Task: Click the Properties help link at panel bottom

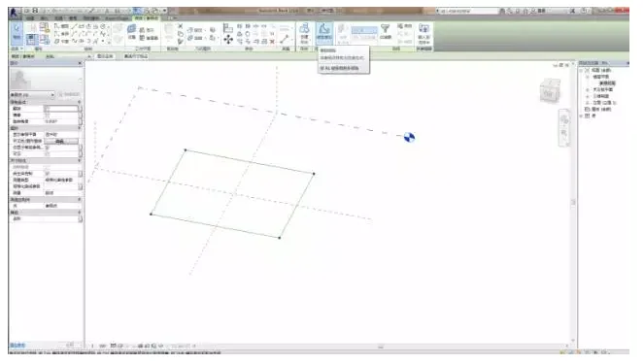Action: pyautogui.click(x=18, y=346)
